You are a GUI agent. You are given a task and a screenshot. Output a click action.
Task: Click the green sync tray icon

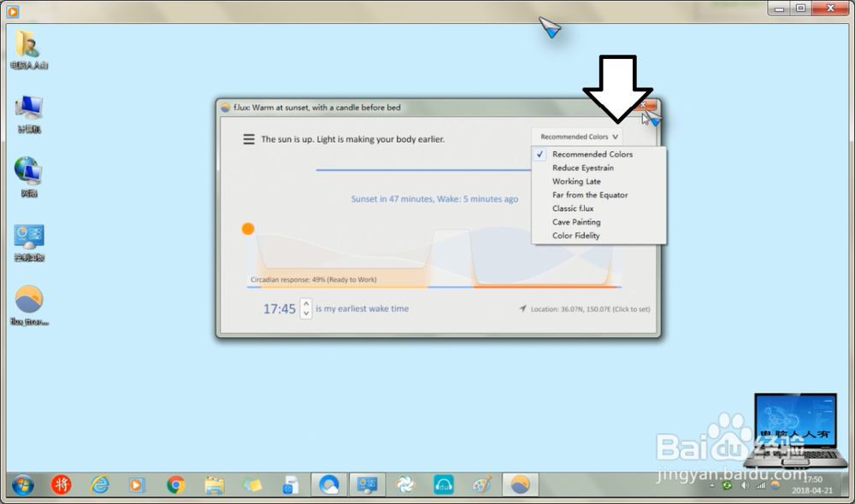click(728, 485)
